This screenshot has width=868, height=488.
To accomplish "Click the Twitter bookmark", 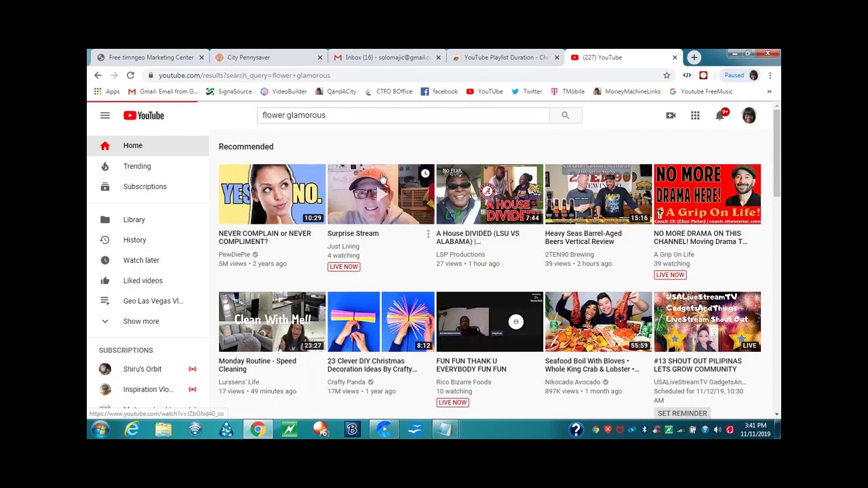I will pyautogui.click(x=527, y=91).
